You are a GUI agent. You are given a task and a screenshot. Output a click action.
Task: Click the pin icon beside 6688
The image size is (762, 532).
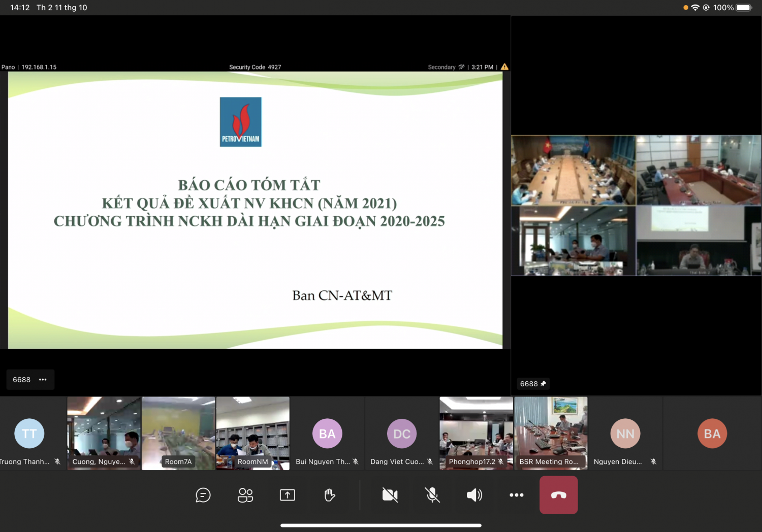click(x=544, y=384)
